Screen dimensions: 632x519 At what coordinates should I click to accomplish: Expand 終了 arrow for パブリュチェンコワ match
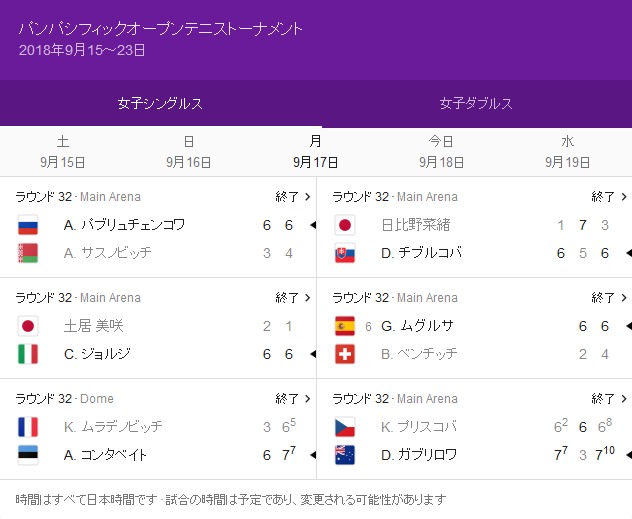click(293, 197)
